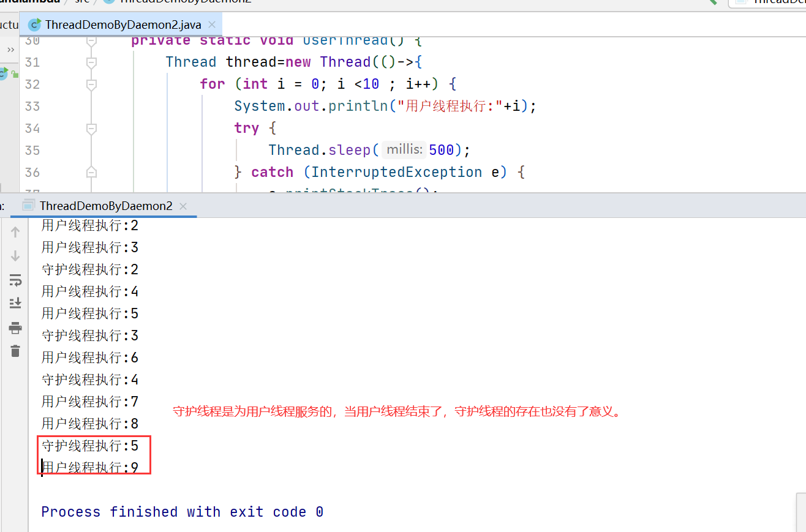Close the ThreadDemoByDaemon2 run tab
This screenshot has height=532, width=806.
coord(183,206)
